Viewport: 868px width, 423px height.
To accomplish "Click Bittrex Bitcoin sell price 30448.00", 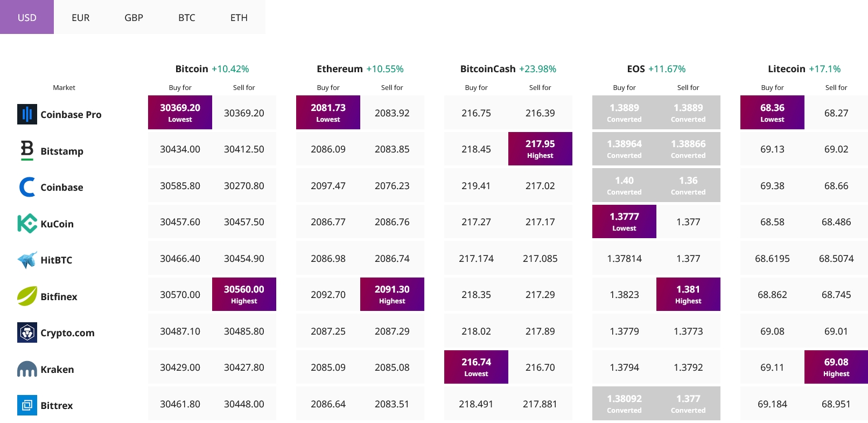I will pyautogui.click(x=244, y=404).
